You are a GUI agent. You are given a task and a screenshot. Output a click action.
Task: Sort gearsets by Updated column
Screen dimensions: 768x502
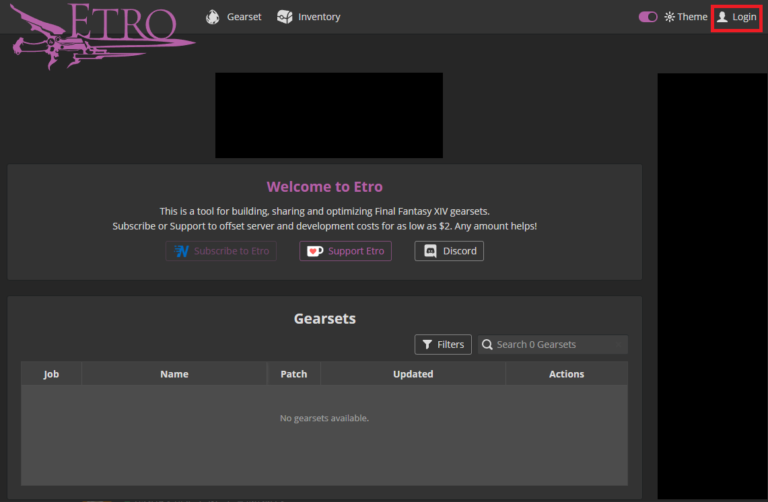coord(413,374)
